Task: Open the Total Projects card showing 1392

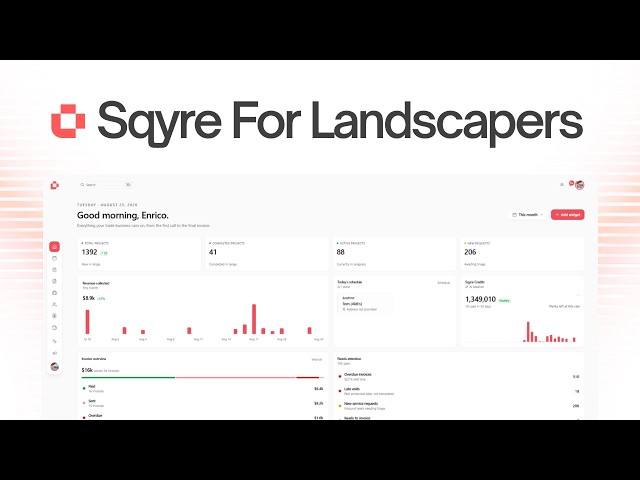Action: tap(139, 253)
